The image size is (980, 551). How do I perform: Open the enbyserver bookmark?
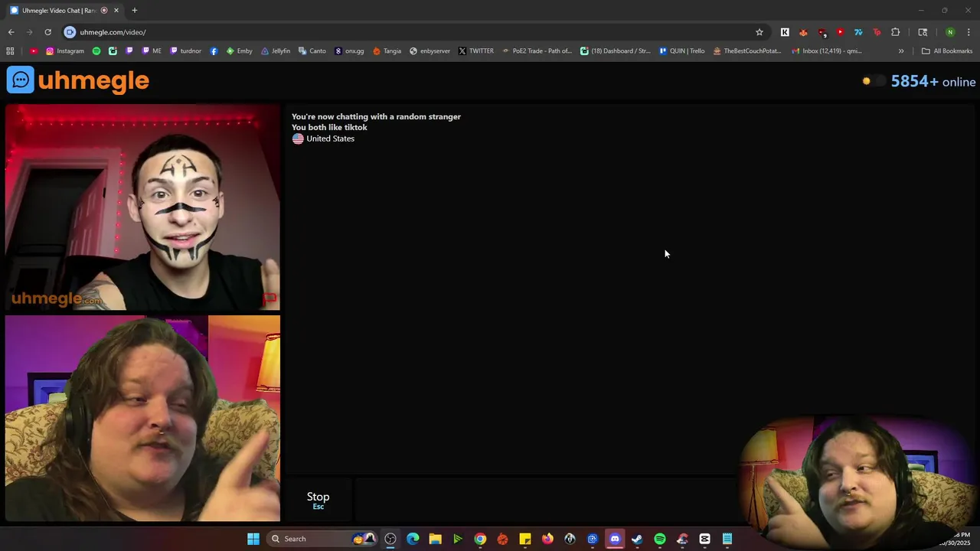[430, 51]
